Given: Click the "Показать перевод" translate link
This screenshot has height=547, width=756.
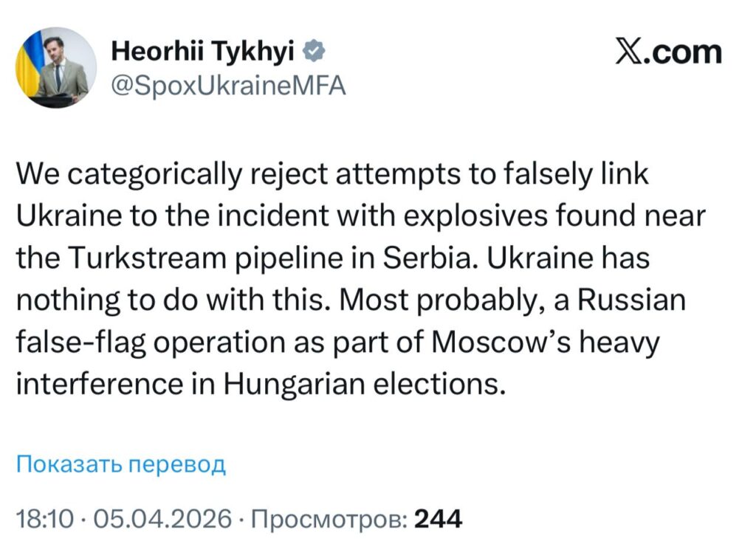Looking at the screenshot, I should [120, 464].
